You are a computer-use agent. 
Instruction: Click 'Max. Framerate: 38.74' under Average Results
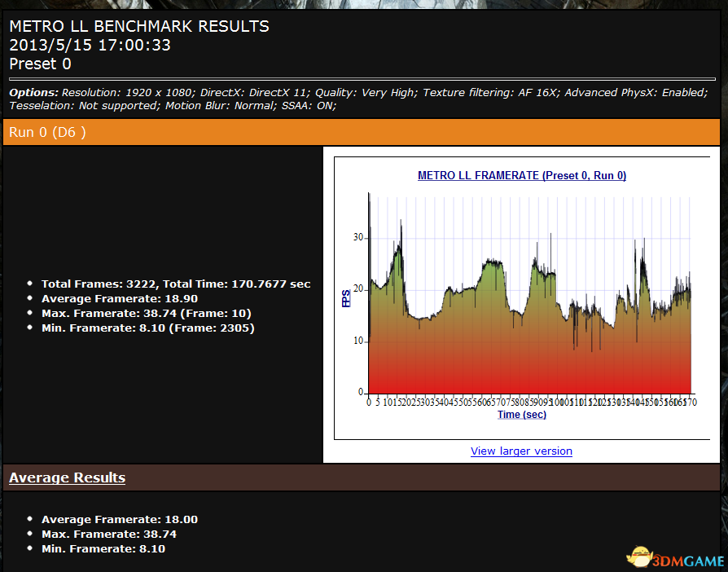pos(109,534)
